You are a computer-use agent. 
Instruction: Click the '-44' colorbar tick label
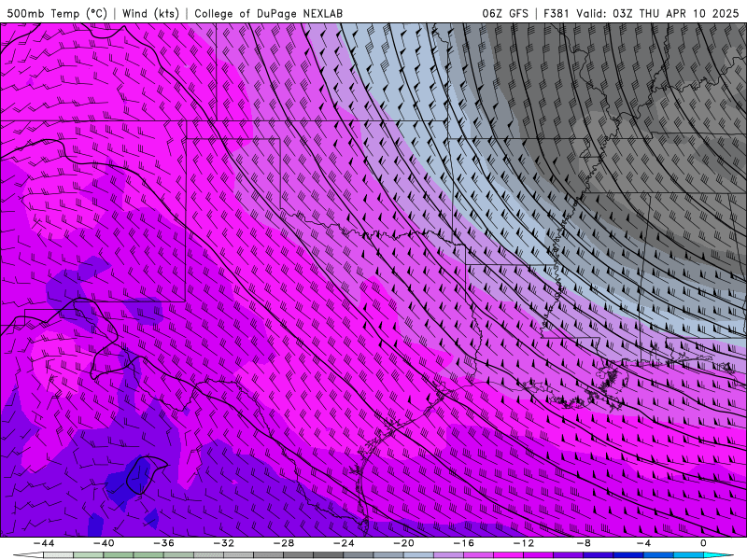point(44,543)
